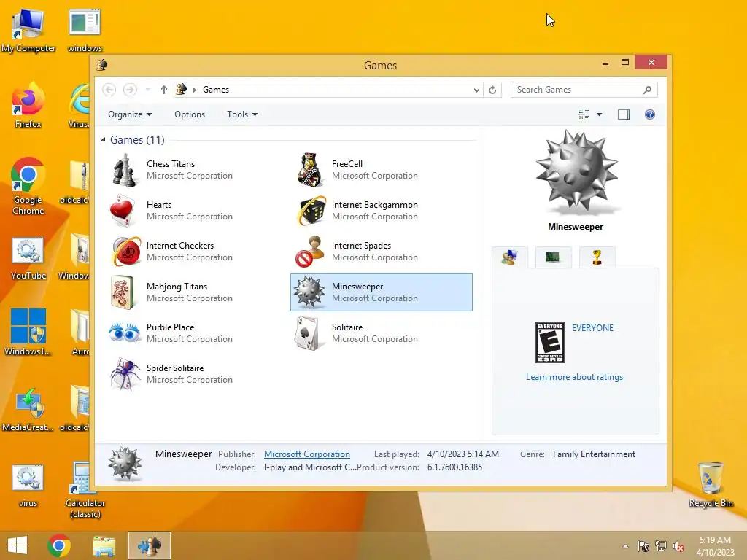Switch to the statistics trophy tab

pos(597,257)
